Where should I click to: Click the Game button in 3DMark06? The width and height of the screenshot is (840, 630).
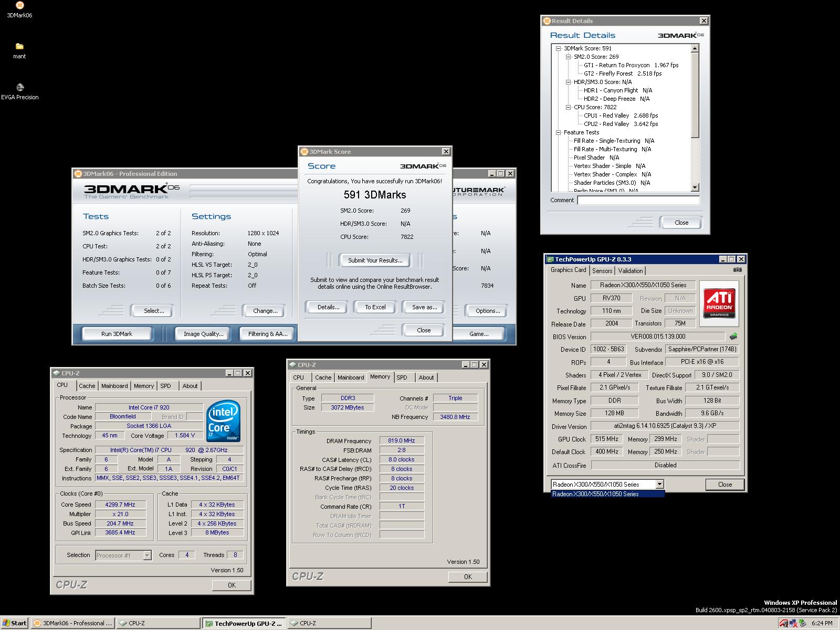point(479,334)
